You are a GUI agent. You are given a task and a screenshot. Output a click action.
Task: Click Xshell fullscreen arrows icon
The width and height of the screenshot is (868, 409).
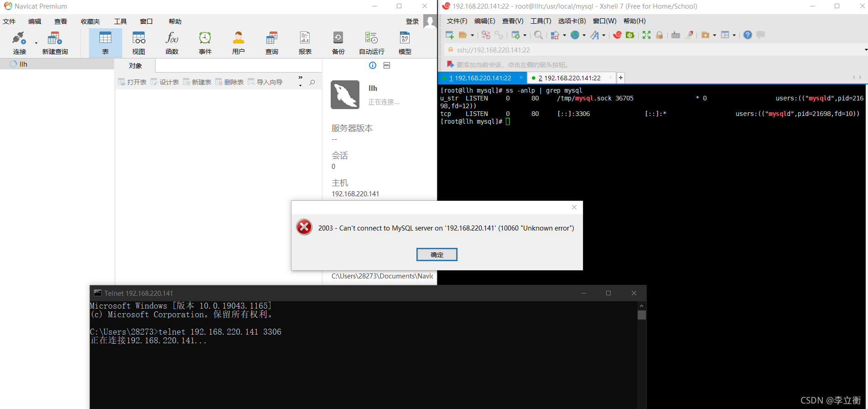point(647,35)
